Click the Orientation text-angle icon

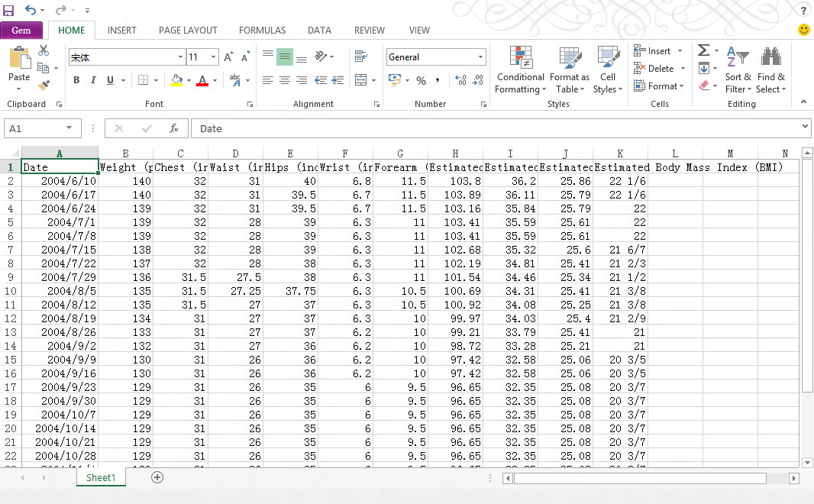321,56
